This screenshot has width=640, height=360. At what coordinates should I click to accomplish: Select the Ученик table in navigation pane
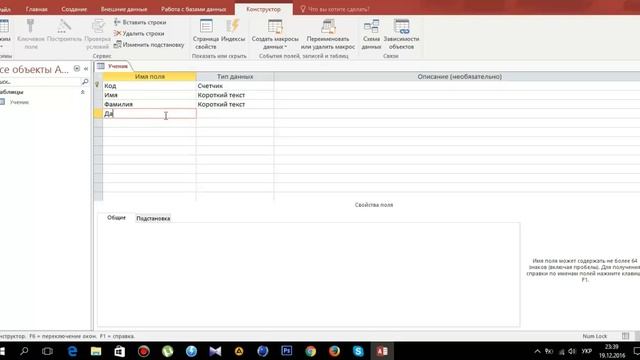19,102
